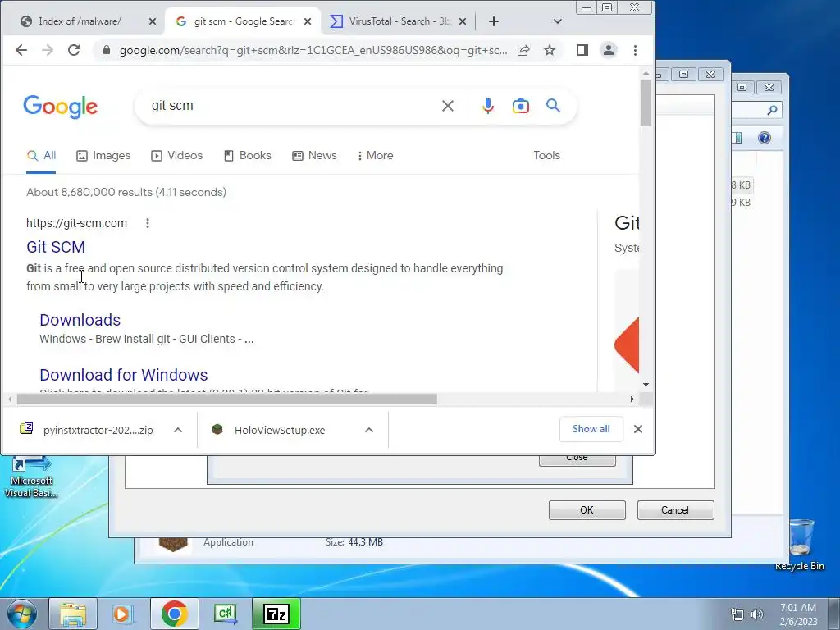Go back with the browser back arrow
The image size is (840, 630).
tap(21, 50)
